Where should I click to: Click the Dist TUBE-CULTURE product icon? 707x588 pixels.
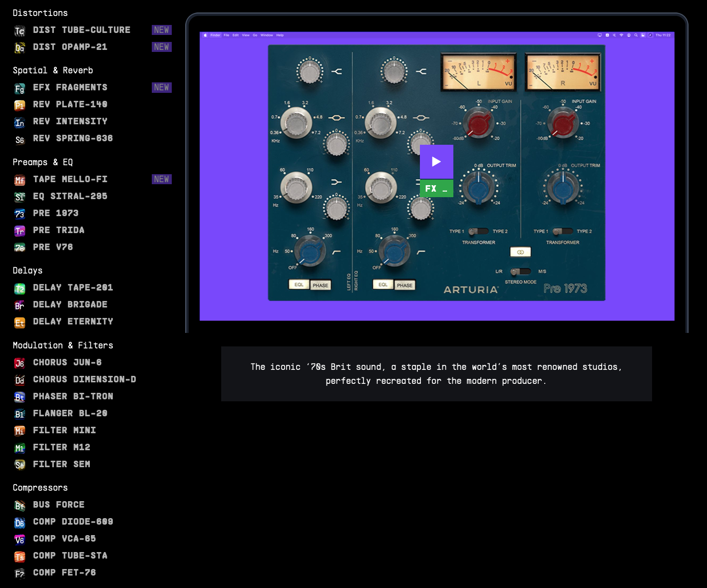(x=19, y=31)
